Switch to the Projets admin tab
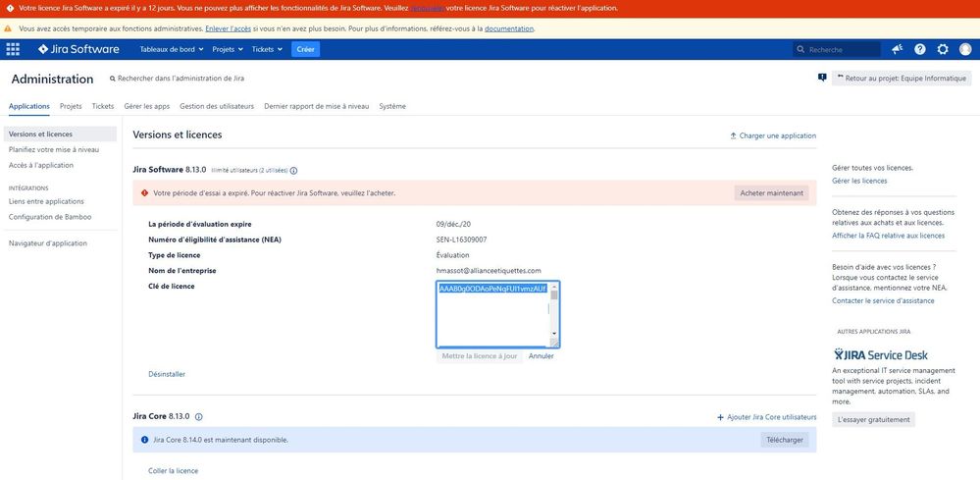 (71, 106)
